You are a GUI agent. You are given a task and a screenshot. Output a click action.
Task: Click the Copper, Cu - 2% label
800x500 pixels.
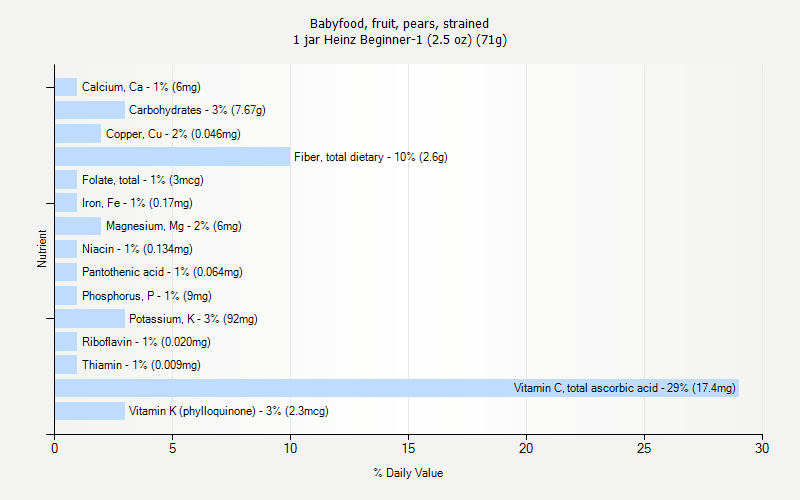(173, 134)
